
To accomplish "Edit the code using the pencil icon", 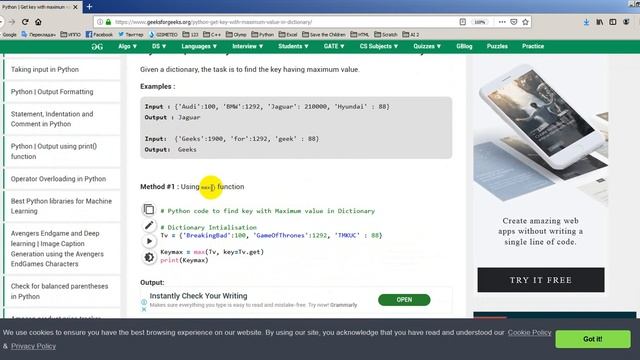I will pos(149,225).
